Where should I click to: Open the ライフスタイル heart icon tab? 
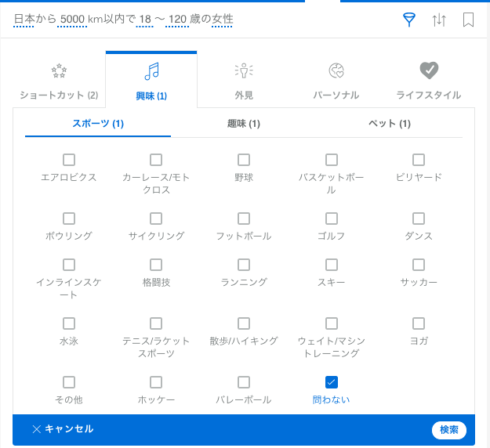pyautogui.click(x=429, y=71)
